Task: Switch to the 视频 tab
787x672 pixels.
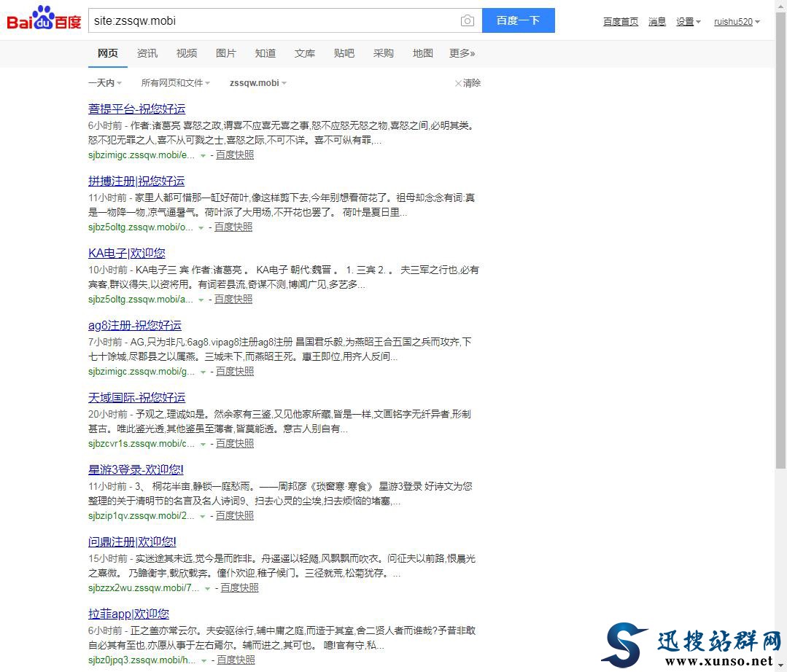Action: (187, 53)
